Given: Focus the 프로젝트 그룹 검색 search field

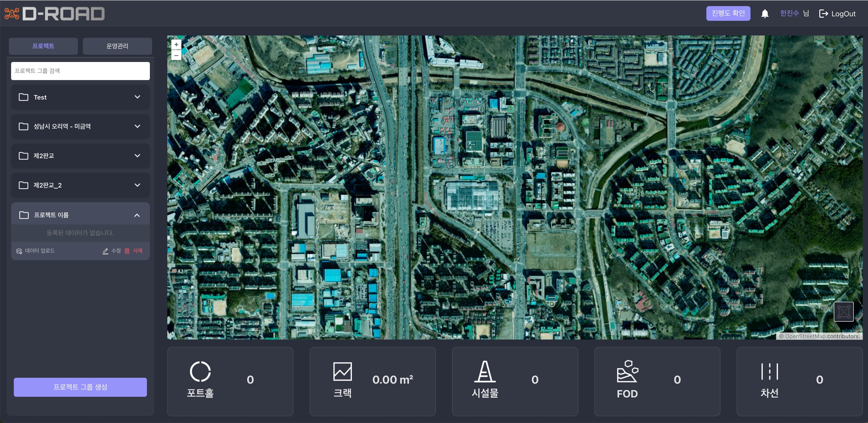Looking at the screenshot, I should tap(80, 71).
